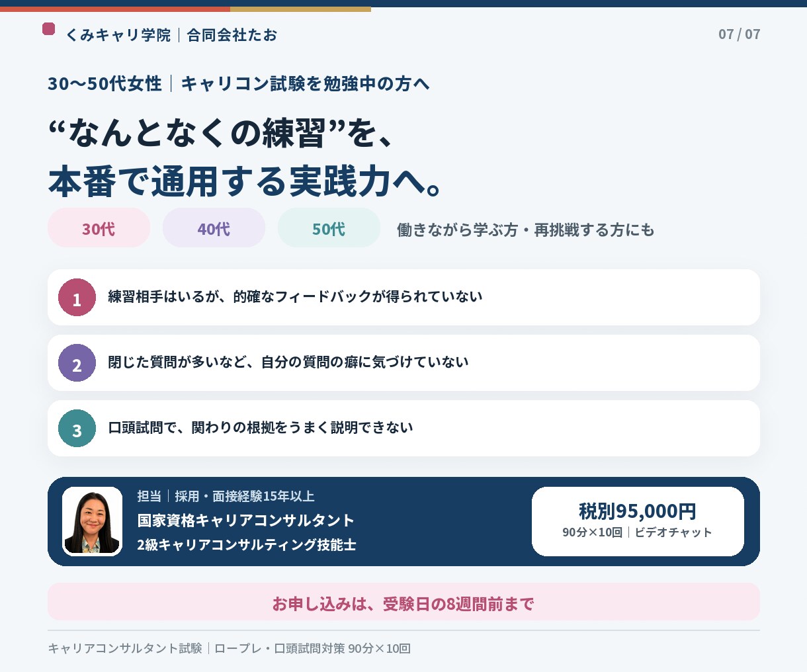Select the 50代 pill tag
Image resolution: width=807 pixels, height=672 pixels.
[x=329, y=229]
